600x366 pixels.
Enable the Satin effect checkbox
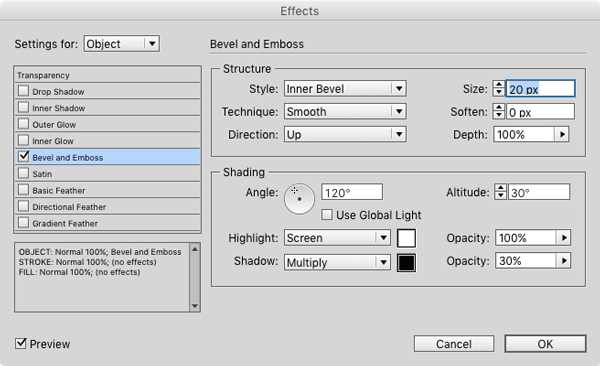23,173
